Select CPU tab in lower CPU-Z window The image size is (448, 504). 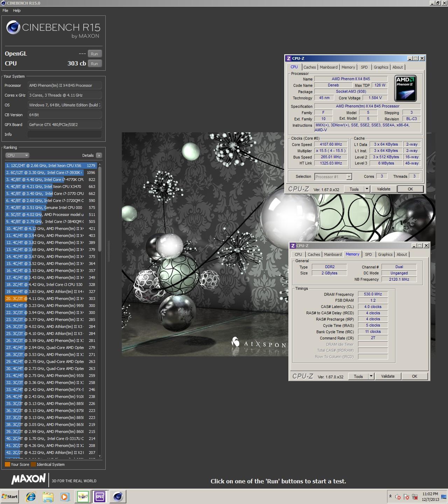tap(298, 254)
